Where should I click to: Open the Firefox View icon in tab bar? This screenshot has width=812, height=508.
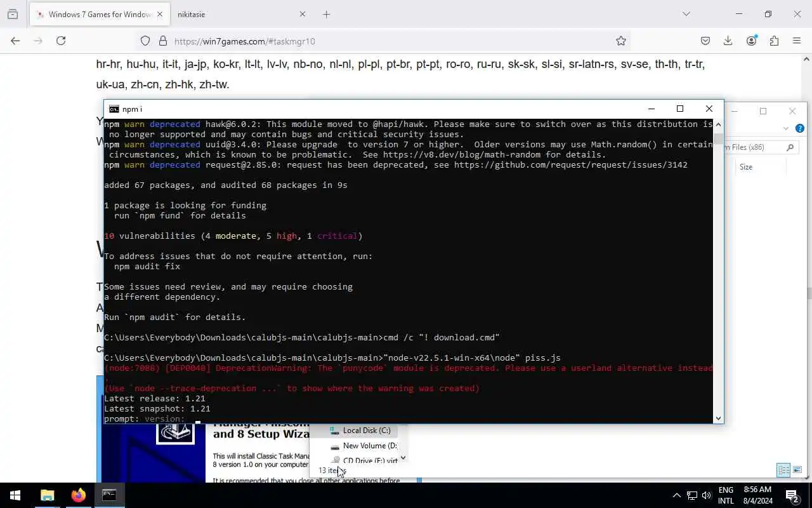(x=13, y=14)
